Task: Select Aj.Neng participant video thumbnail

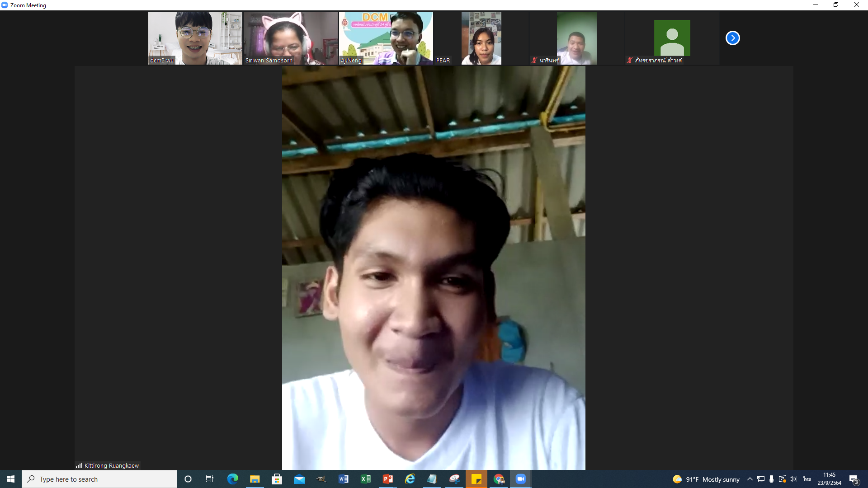Action: click(x=386, y=38)
